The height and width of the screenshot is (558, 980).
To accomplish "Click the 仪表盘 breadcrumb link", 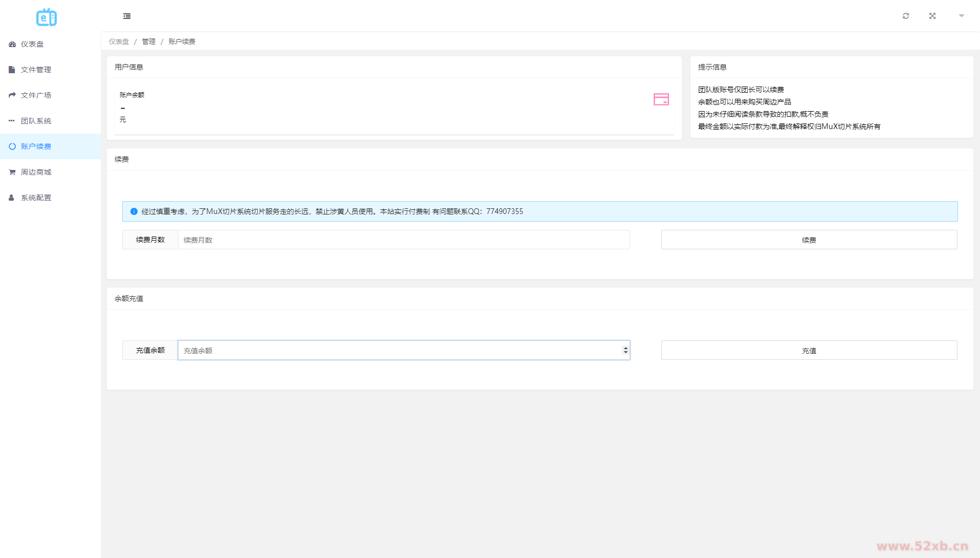I will coord(119,41).
